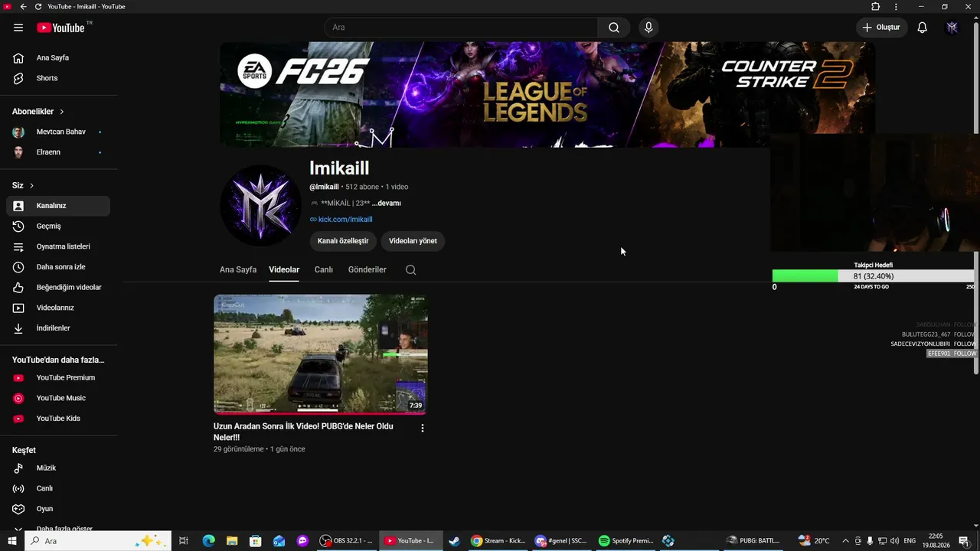Viewport: 980px width, 551px height.
Task: Switch to the Ana Sayfa channel tab
Action: (x=238, y=270)
